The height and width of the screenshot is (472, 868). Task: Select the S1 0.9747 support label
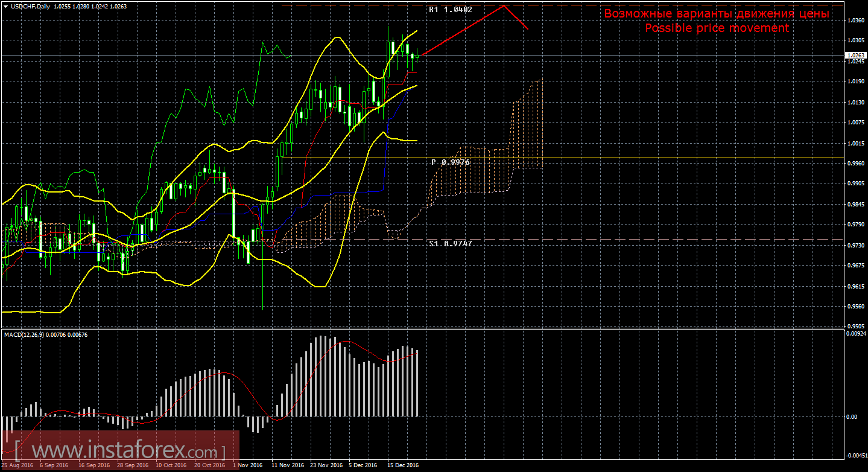pyautogui.click(x=451, y=244)
